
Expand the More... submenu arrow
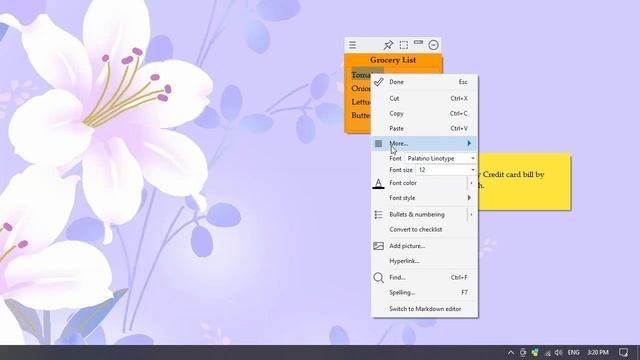pos(469,143)
